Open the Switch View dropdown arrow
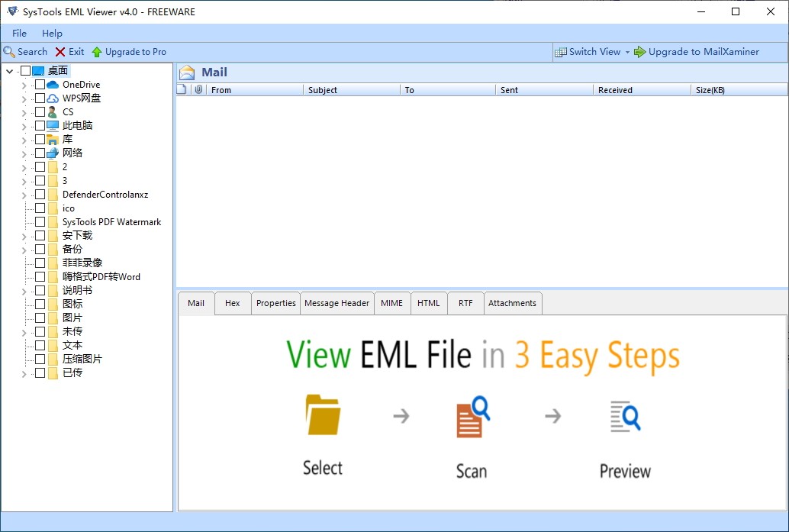789x532 pixels. (627, 52)
